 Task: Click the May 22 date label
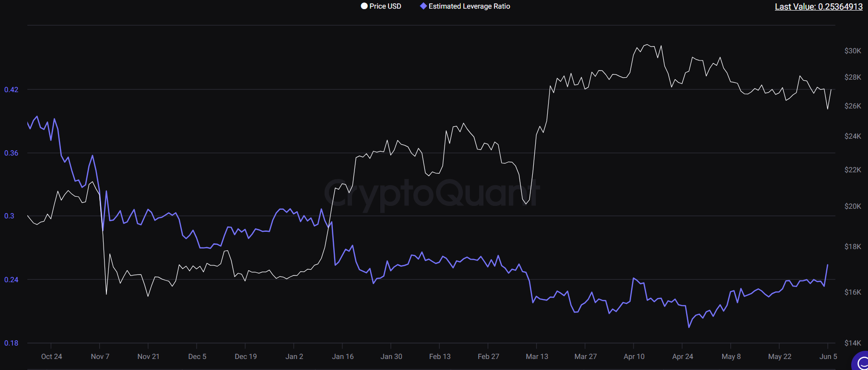point(780,357)
